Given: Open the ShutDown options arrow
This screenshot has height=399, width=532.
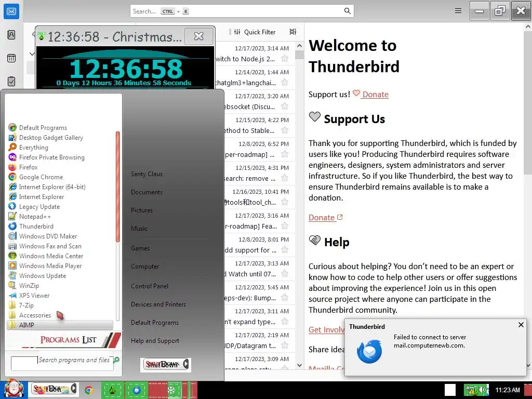Looking at the screenshot, I should coord(186,364).
